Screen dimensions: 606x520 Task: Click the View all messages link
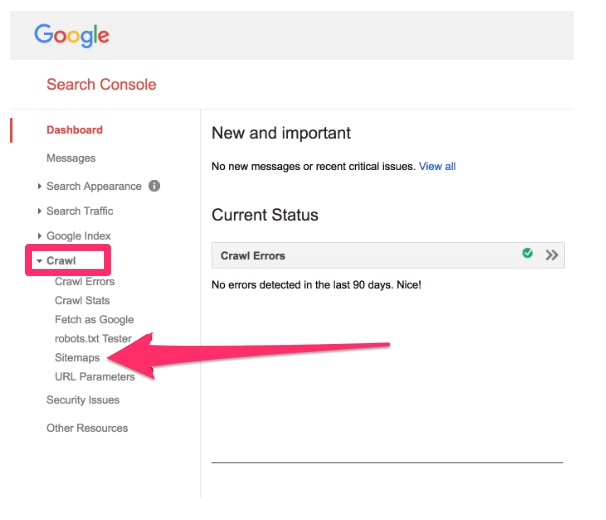click(437, 167)
